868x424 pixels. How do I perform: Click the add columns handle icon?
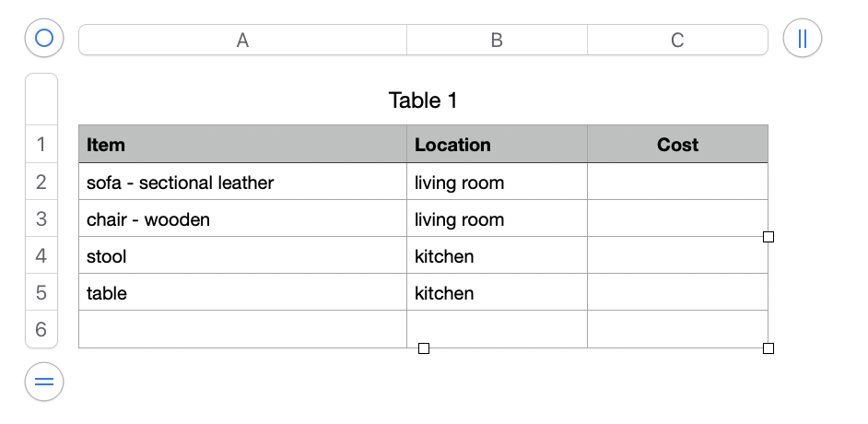tap(802, 39)
